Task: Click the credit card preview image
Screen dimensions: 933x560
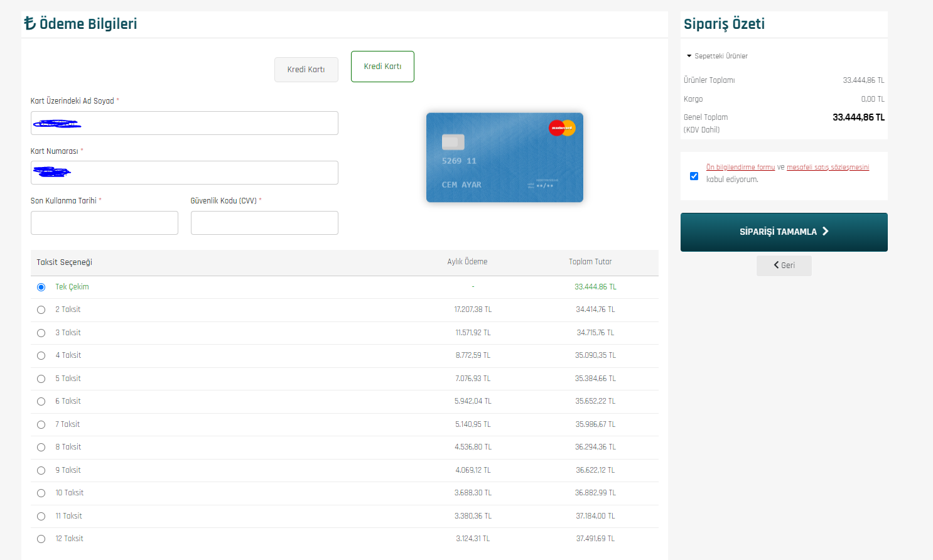Action: coord(505,158)
